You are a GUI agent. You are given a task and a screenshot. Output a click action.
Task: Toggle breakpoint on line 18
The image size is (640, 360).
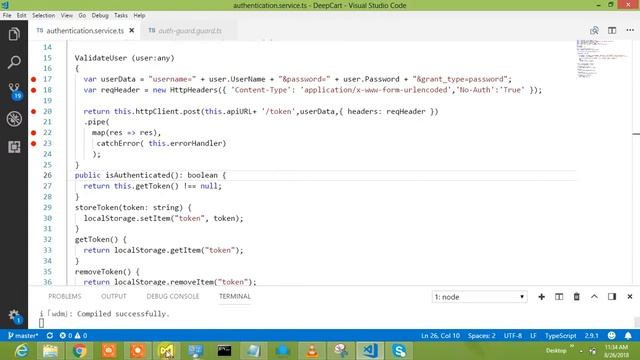(x=33, y=90)
